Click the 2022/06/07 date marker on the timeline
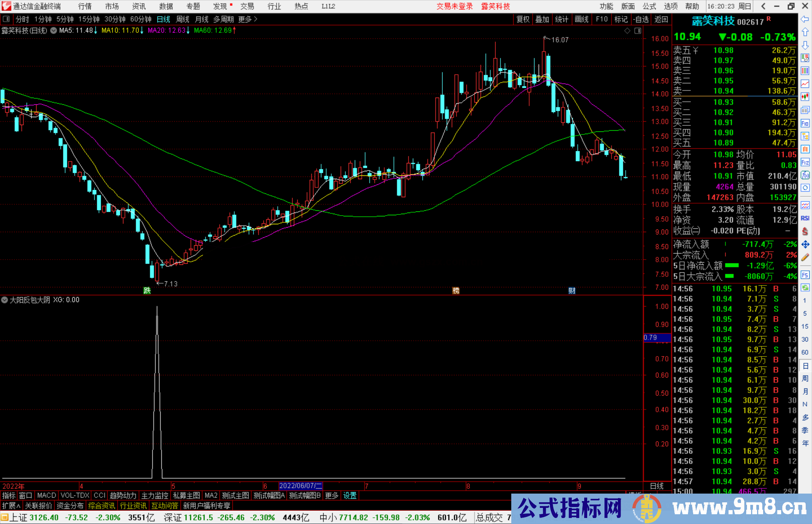 coord(301,486)
